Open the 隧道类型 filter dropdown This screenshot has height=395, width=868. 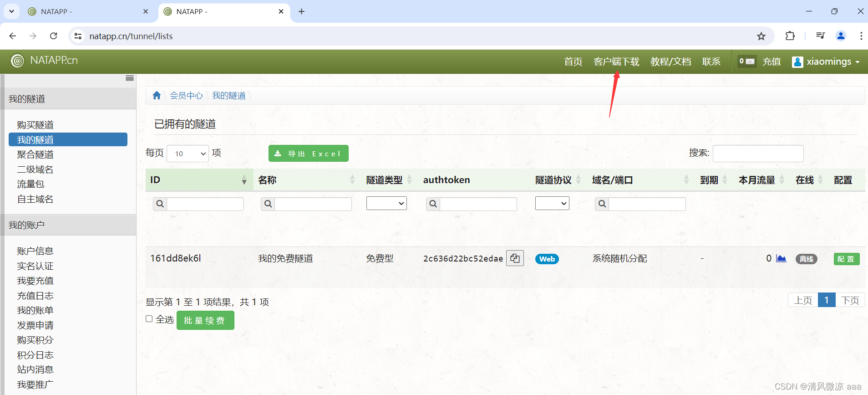point(386,203)
